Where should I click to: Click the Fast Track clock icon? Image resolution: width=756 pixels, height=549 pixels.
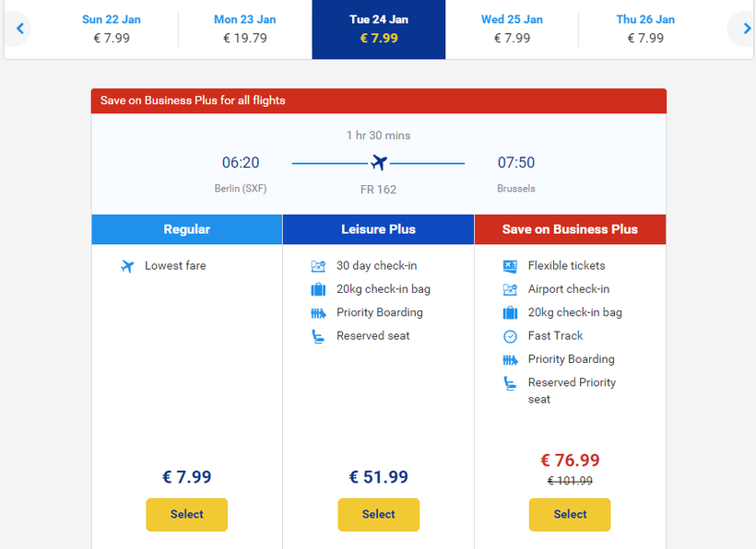510,336
